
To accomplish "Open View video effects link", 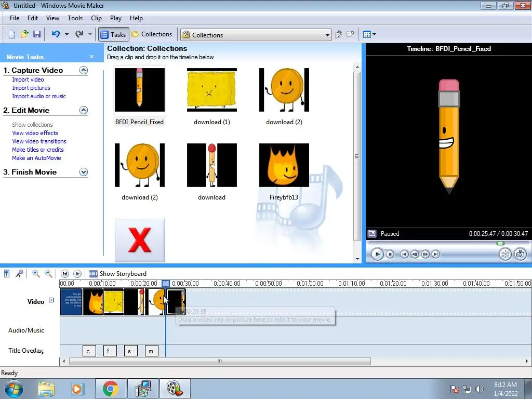I will pyautogui.click(x=35, y=133).
